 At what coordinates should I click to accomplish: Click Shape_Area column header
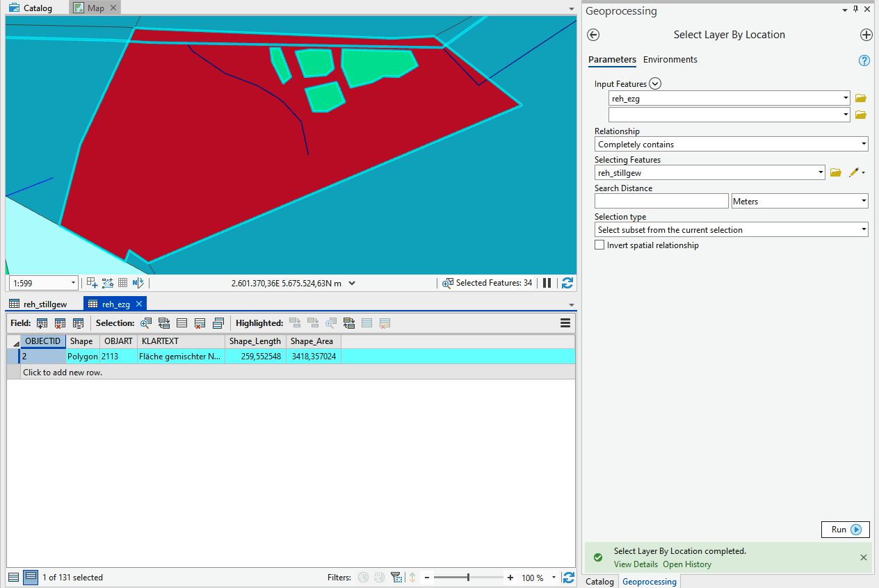(312, 341)
